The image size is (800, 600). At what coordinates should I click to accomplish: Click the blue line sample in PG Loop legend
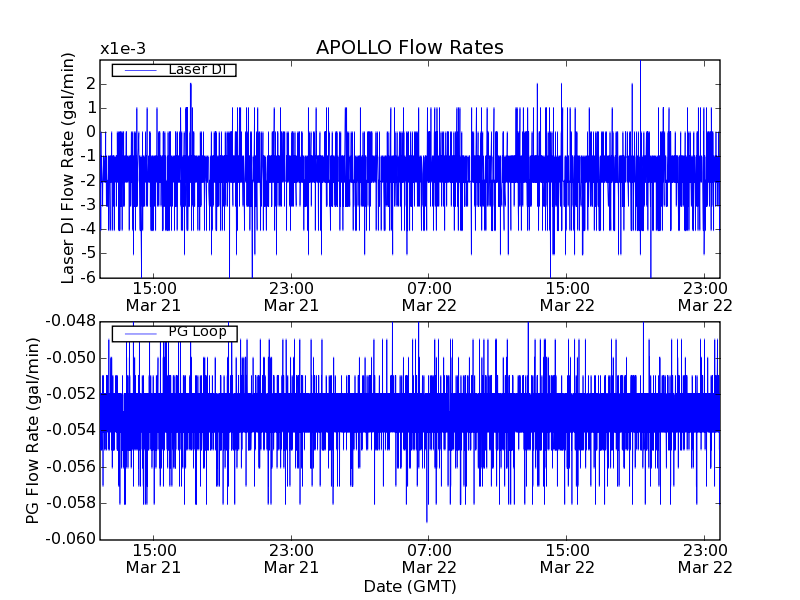tap(139, 333)
